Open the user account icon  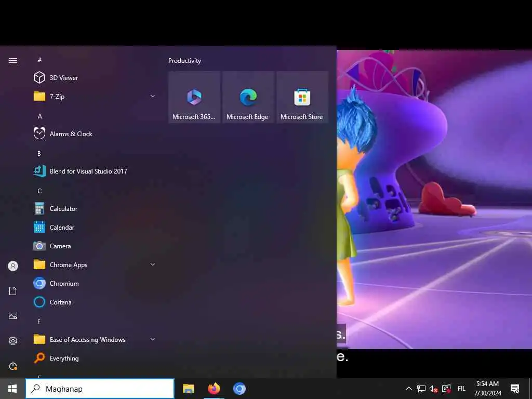click(13, 266)
